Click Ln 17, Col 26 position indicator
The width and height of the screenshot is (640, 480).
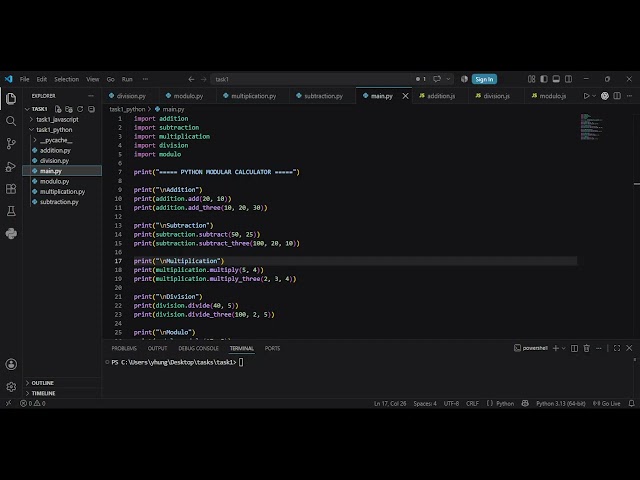pyautogui.click(x=390, y=403)
